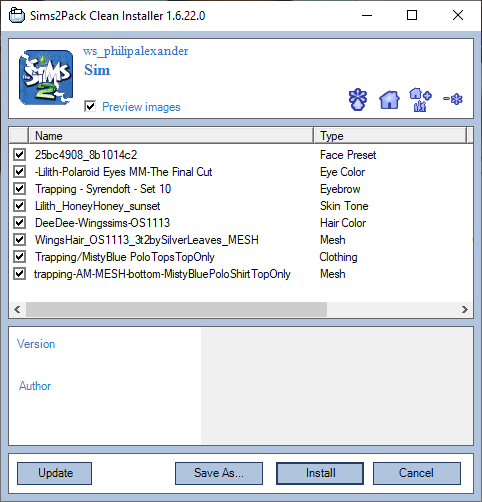This screenshot has height=502, width=482.
Task: Click the flower options icon
Action: click(358, 99)
